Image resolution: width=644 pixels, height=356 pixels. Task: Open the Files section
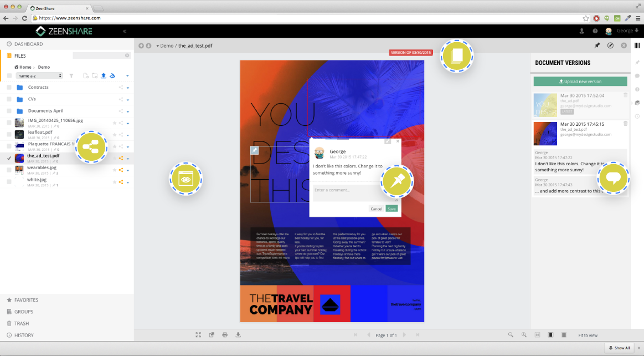(x=17, y=55)
